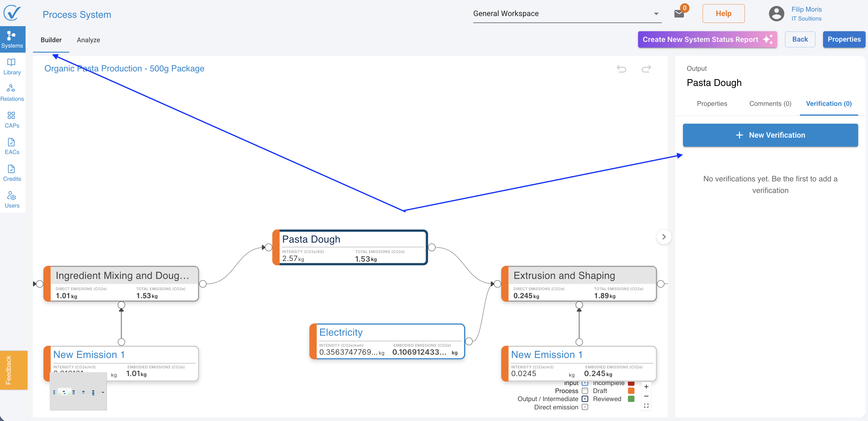Viewport: 868px width, 421px height.
Task: Go to the CAPs page
Action: point(12,120)
